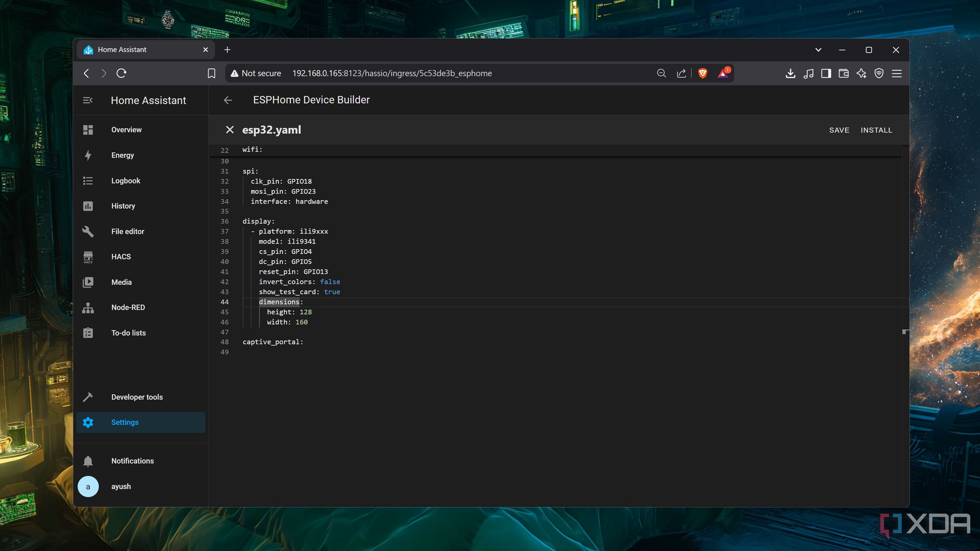Open the File editor wrench icon
980x551 pixels.
coord(88,232)
